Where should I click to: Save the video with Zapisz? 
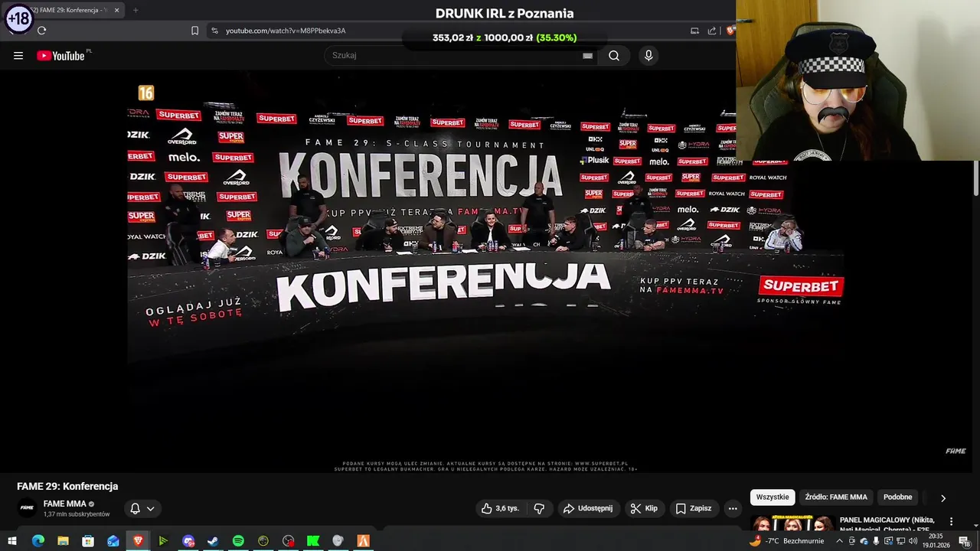(x=694, y=508)
